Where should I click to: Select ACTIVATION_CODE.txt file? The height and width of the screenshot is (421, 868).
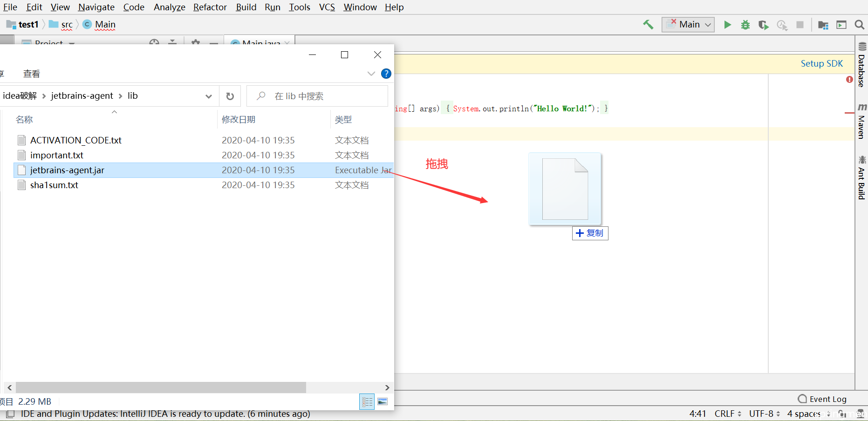point(76,140)
